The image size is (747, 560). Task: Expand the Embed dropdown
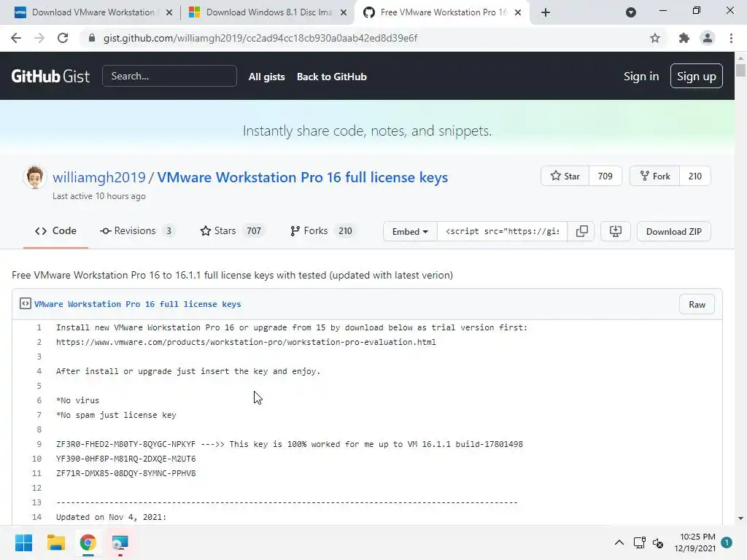coord(410,231)
